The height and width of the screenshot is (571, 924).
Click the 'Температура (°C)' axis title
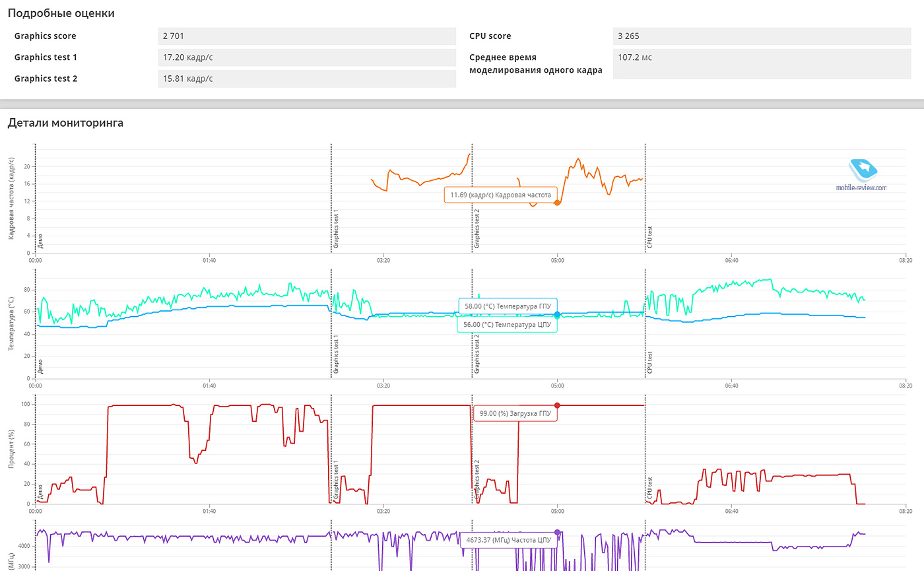coord(11,323)
